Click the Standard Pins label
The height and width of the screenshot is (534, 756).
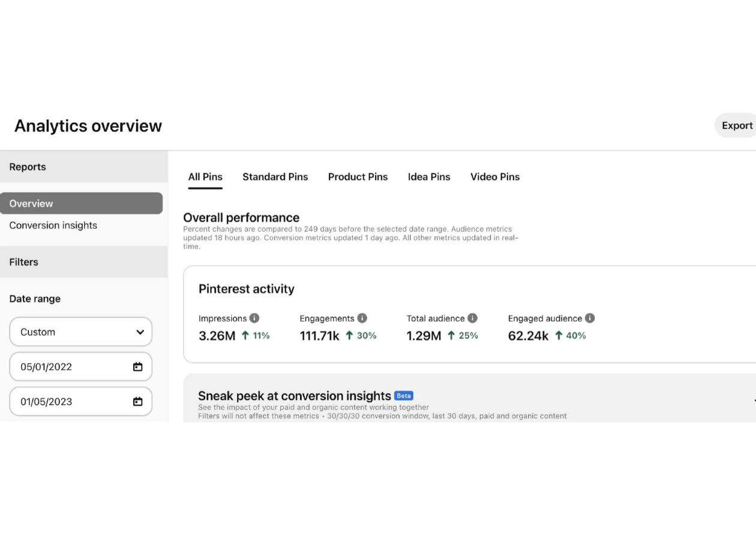coord(275,176)
